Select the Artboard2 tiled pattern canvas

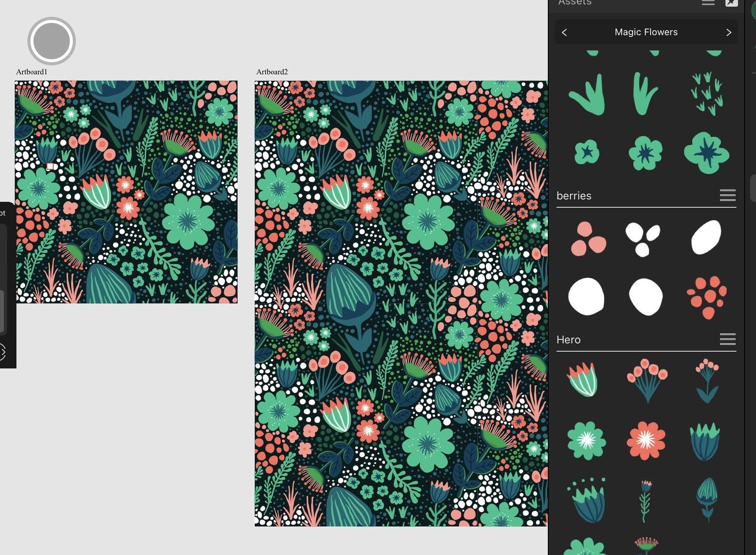pyautogui.click(x=401, y=304)
